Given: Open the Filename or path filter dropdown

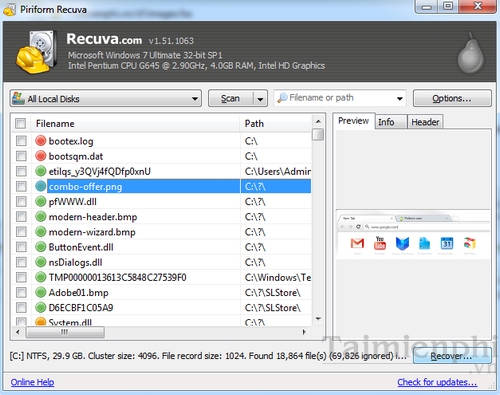Looking at the screenshot, I should coord(400,98).
